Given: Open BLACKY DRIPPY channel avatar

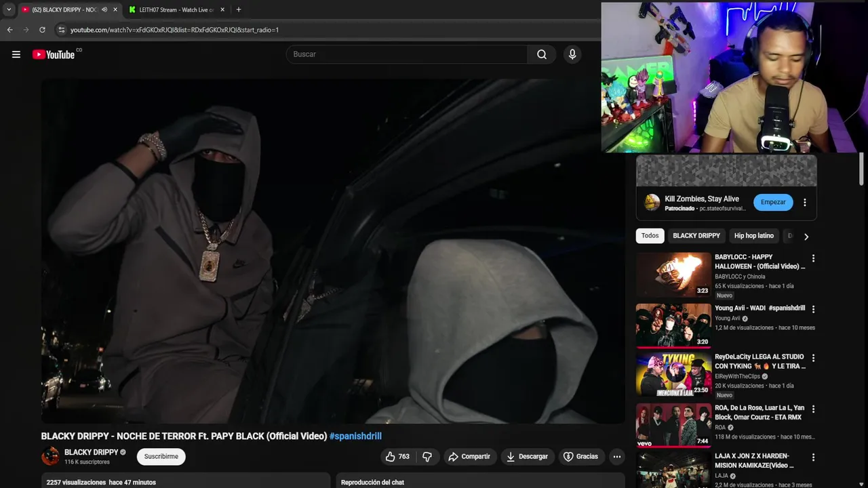Looking at the screenshot, I should coord(50,456).
